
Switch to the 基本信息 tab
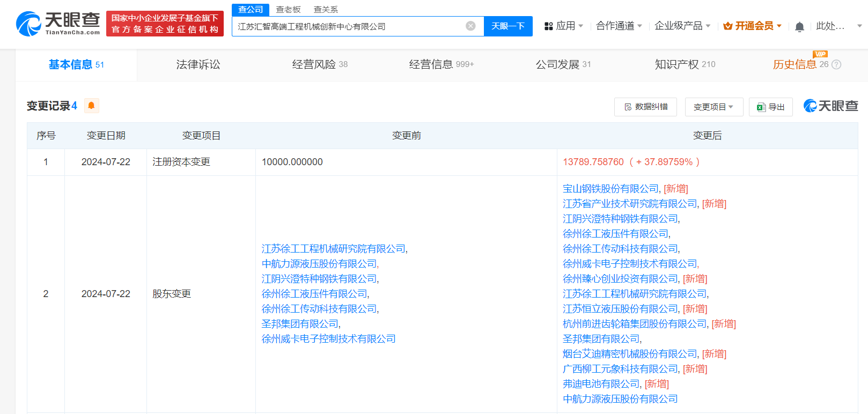(76, 65)
